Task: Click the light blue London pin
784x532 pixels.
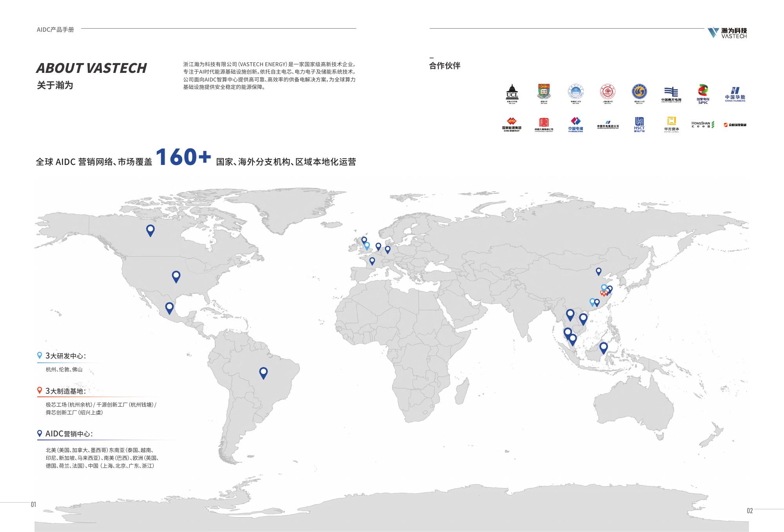Action: 367,246
